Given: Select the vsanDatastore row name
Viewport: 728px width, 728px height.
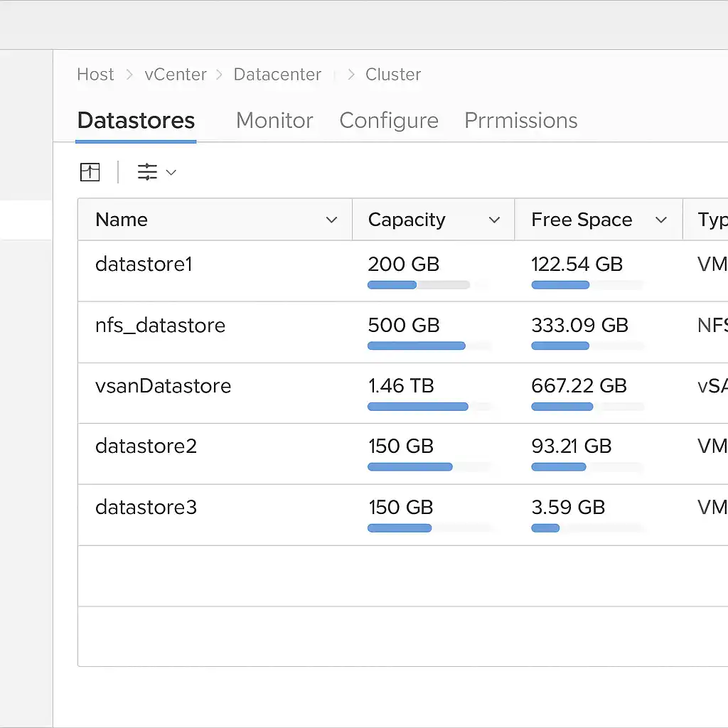Looking at the screenshot, I should pyautogui.click(x=163, y=386).
